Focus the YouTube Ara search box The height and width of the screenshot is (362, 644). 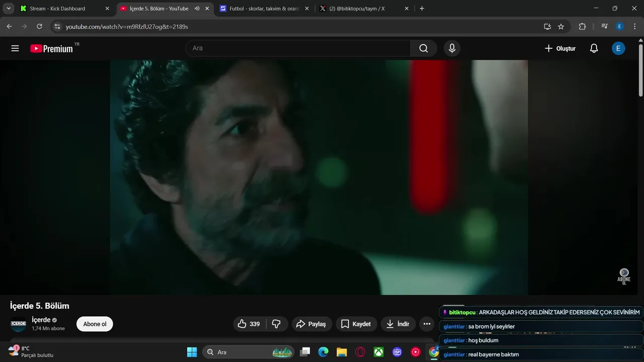coord(298,48)
